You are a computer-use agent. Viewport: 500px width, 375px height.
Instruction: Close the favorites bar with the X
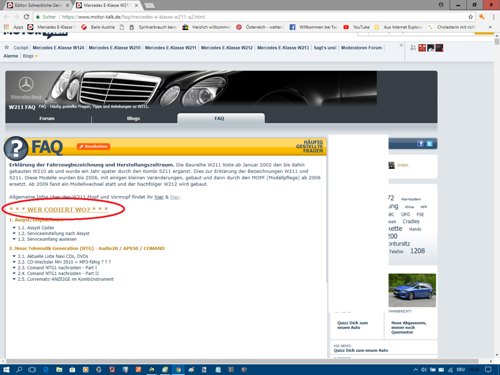[x=401, y=45]
